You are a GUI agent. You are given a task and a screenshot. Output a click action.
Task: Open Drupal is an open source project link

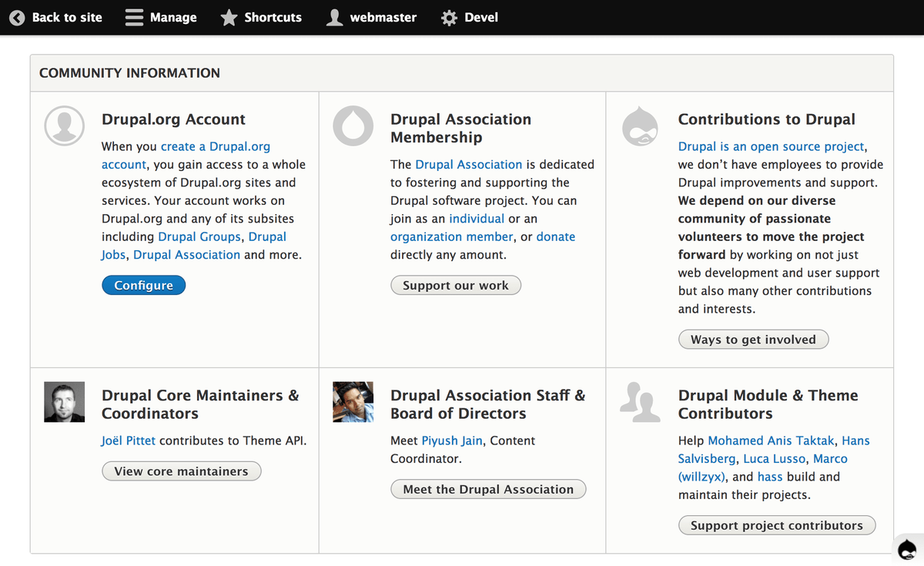pyautogui.click(x=772, y=146)
